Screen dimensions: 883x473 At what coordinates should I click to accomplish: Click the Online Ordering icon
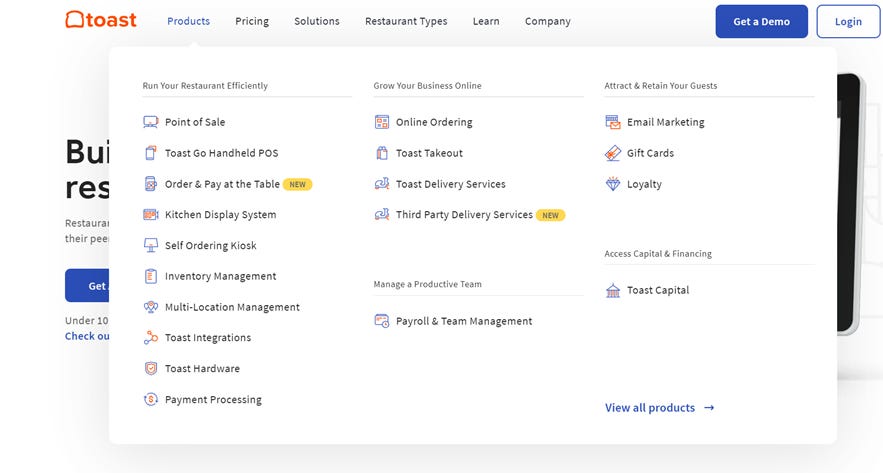(x=382, y=122)
